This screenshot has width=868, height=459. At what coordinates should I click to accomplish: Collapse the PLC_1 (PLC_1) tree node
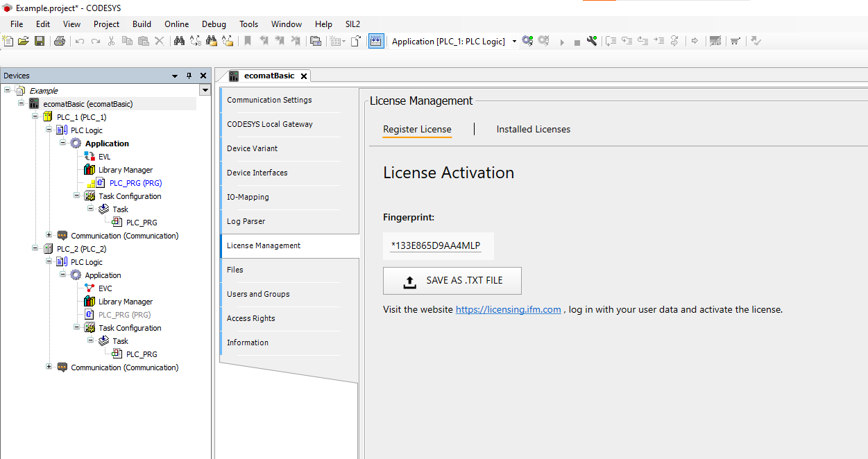35,116
